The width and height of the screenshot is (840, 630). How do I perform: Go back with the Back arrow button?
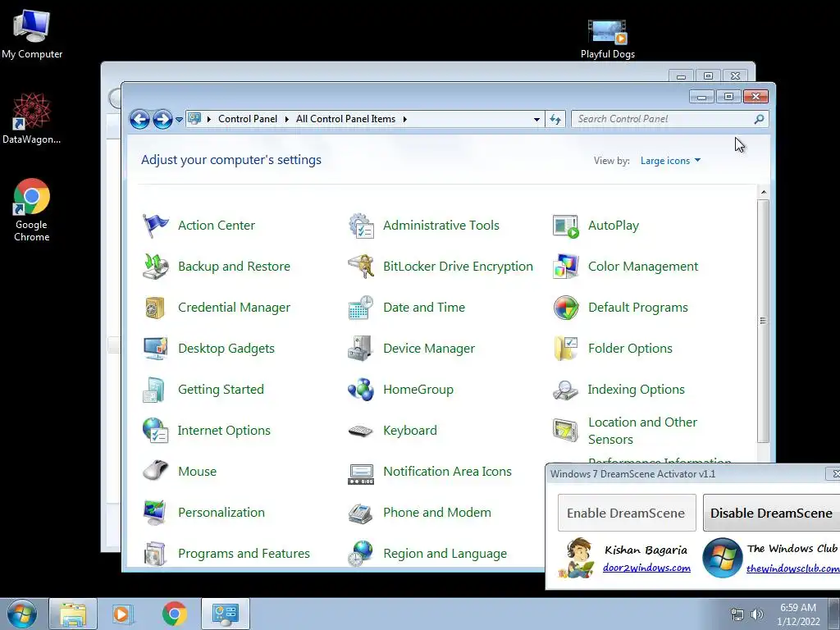click(x=139, y=120)
